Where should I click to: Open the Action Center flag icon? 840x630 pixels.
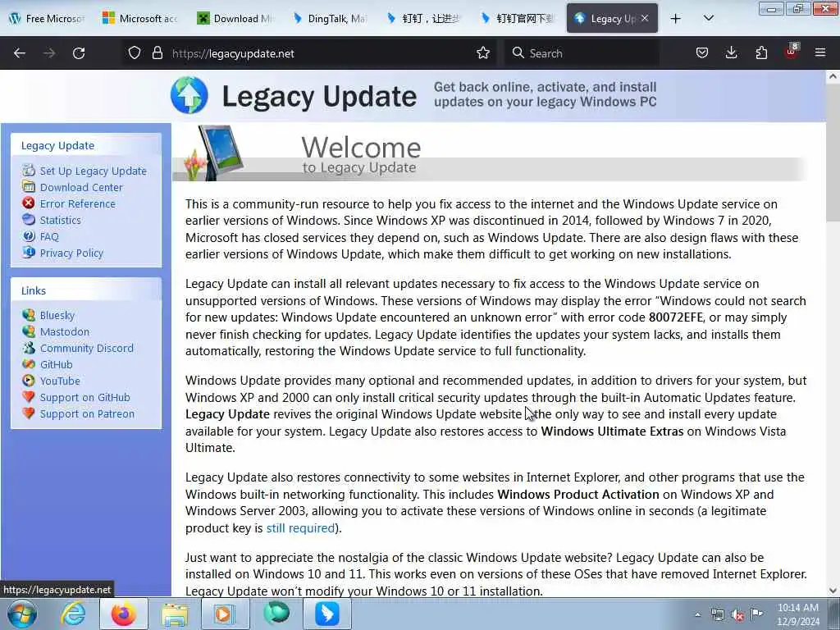coord(756,614)
